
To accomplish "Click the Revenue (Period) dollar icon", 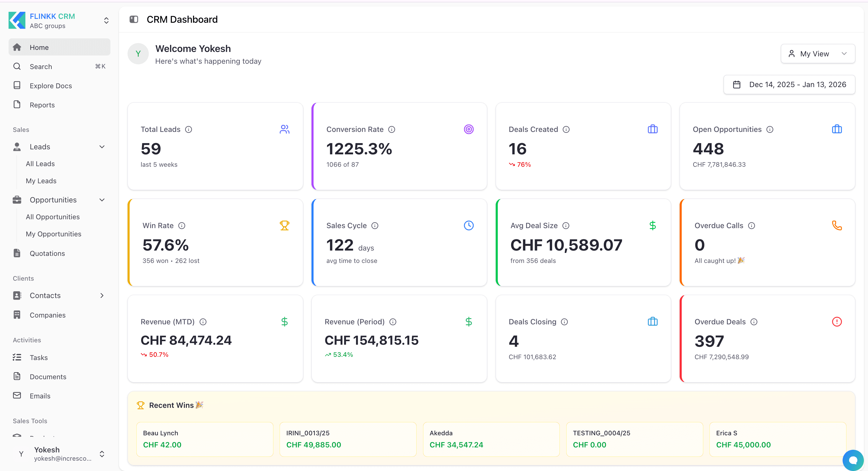I will click(468, 322).
